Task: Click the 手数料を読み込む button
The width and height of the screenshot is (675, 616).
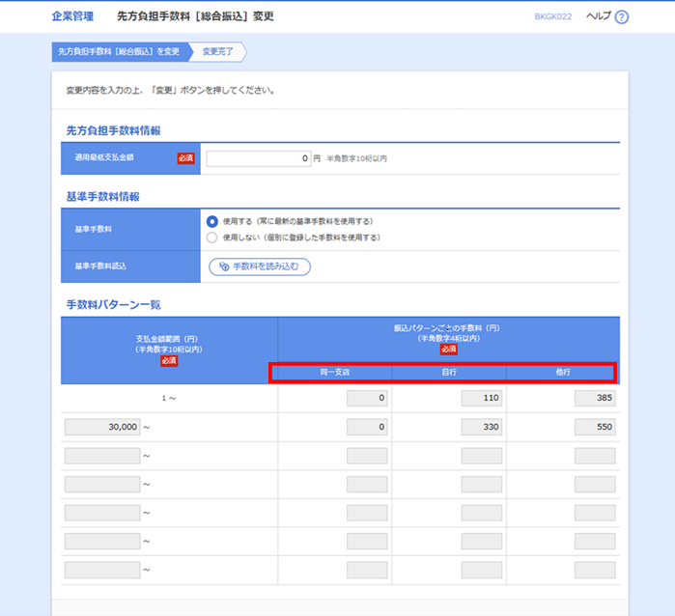Action: point(260,266)
